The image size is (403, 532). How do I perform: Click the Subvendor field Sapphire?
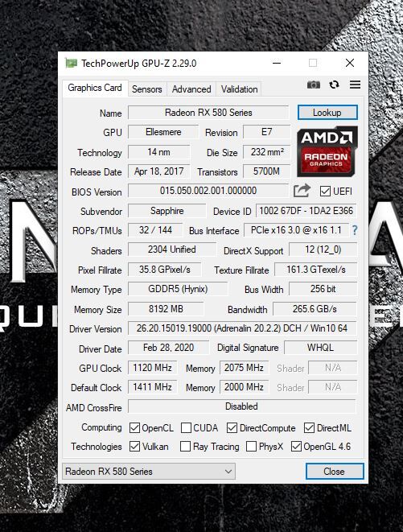coord(167,211)
